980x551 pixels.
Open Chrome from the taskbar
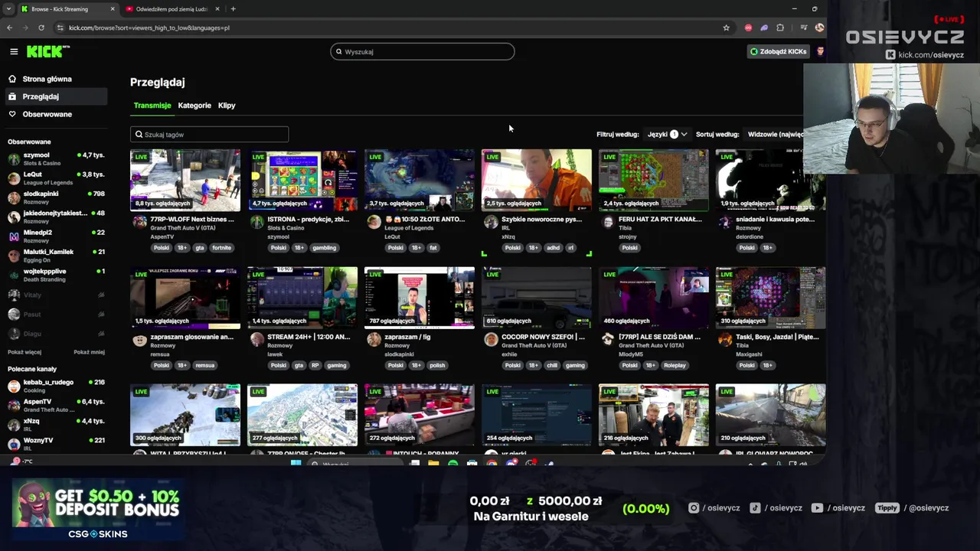click(492, 464)
